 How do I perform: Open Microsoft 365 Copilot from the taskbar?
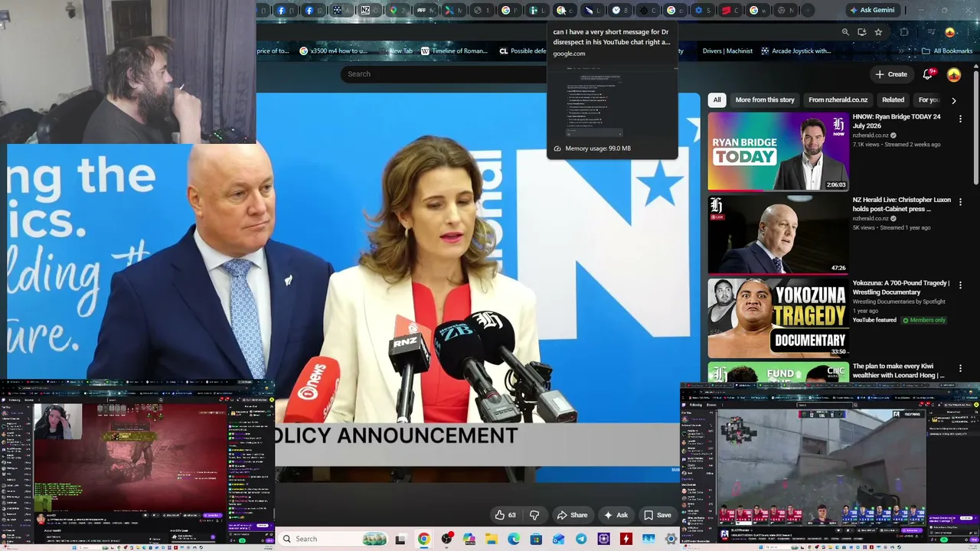click(x=469, y=540)
